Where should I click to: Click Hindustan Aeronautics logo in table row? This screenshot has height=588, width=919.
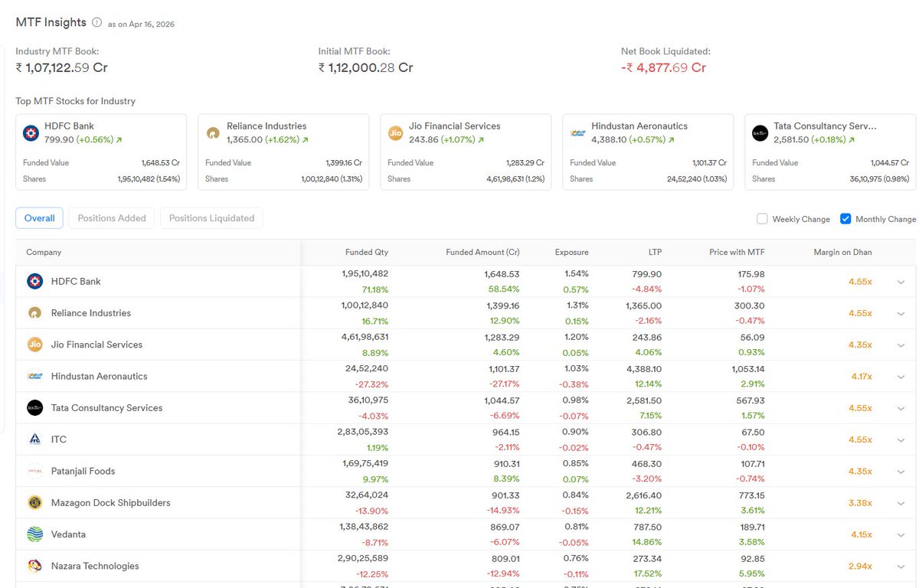tap(34, 376)
